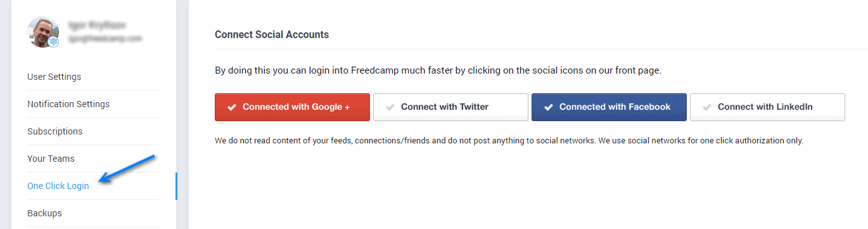
Task: Click the profile avatar photo
Action: (43, 32)
